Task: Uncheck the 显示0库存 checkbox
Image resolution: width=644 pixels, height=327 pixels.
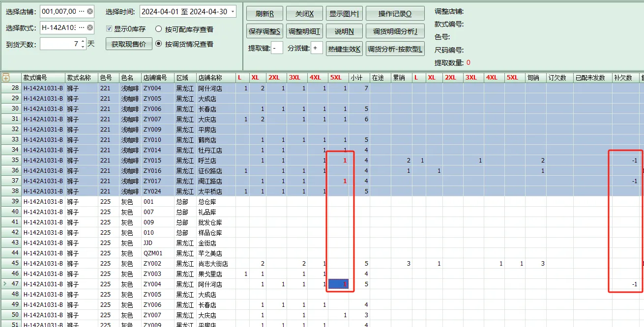Action: (x=109, y=28)
